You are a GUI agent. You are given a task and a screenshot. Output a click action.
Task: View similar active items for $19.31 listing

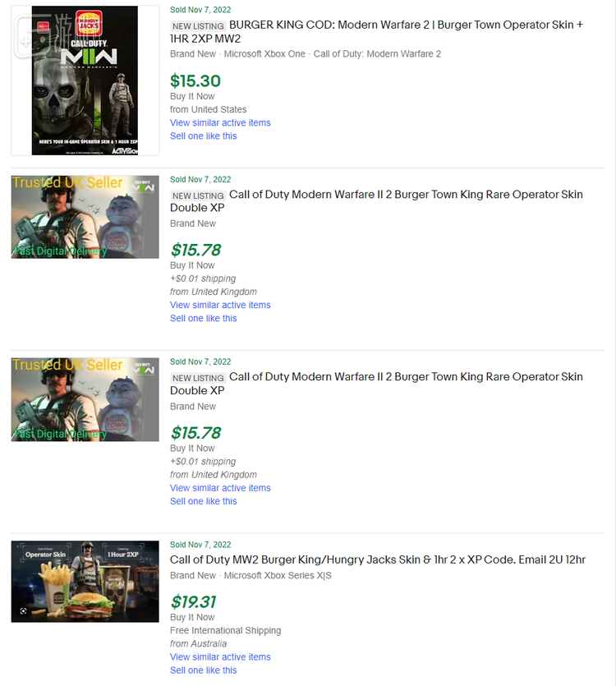(220, 657)
